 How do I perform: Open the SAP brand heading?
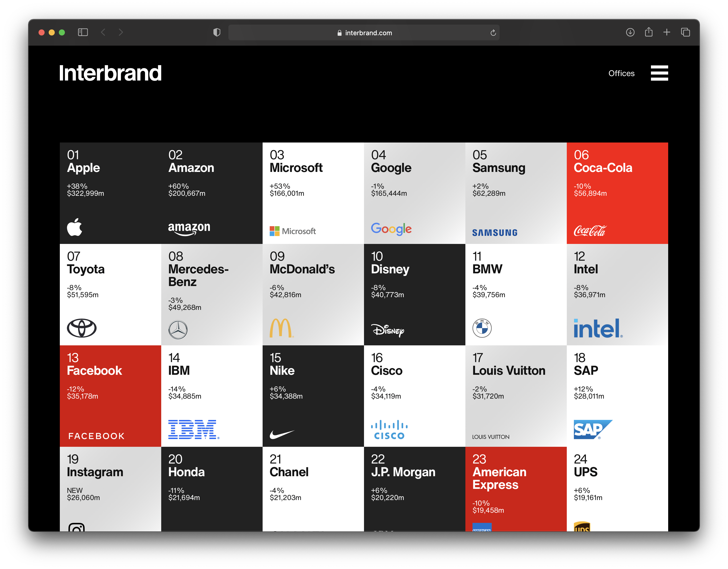pos(586,370)
